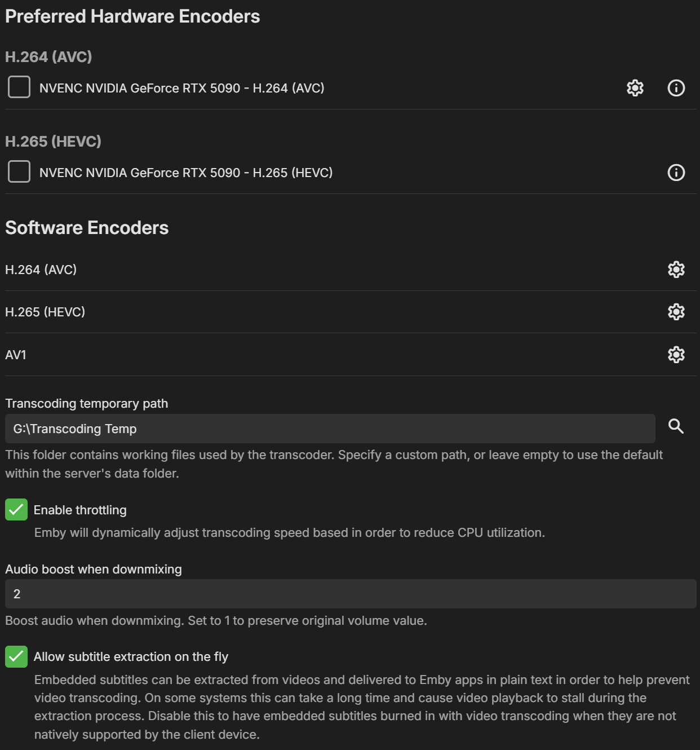The image size is (700, 750).
Task: Open settings gear for NVENC H.264 encoder
Action: click(x=635, y=88)
